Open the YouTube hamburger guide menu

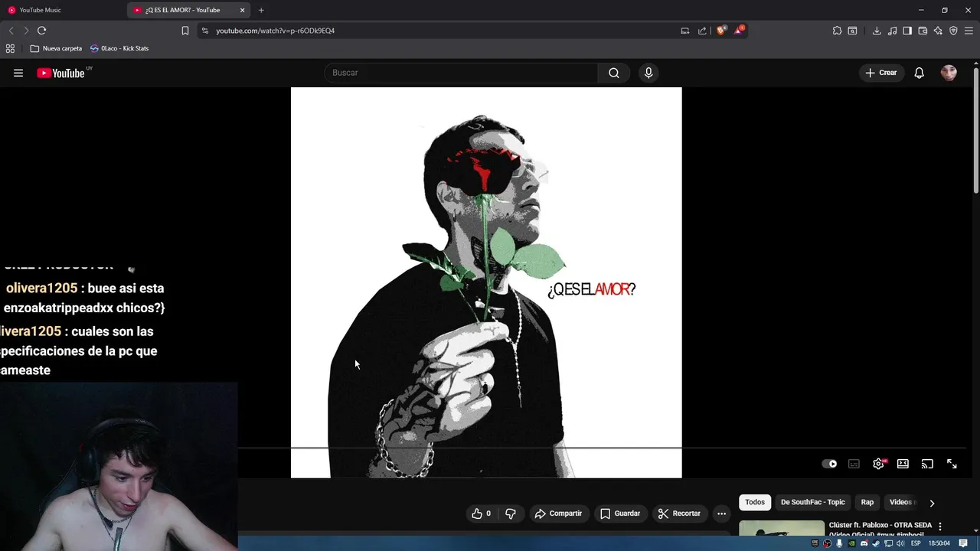coord(18,73)
